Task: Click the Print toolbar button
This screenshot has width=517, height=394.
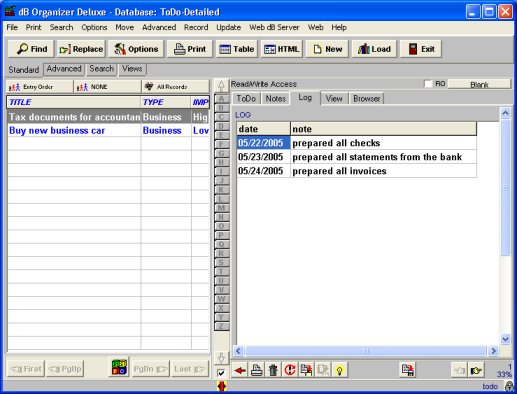Action: [x=190, y=49]
